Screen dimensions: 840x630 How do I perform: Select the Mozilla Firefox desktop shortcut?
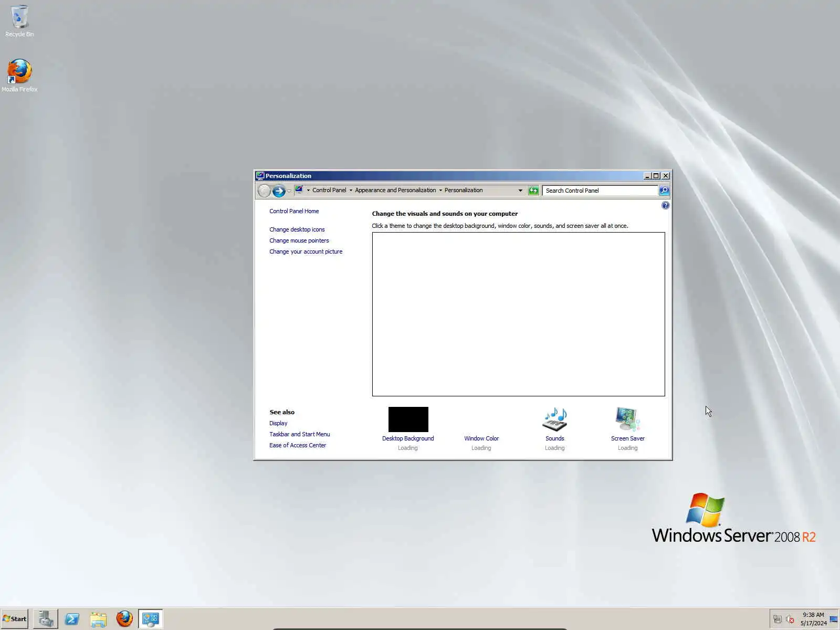[x=19, y=75]
